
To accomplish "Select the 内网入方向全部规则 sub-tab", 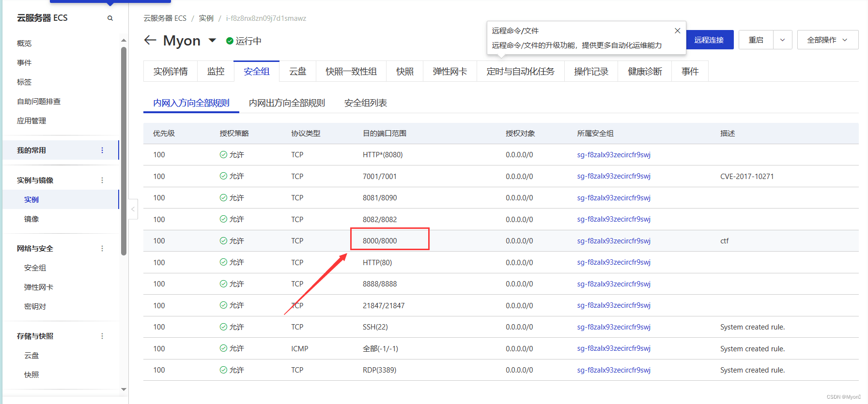I will click(x=191, y=103).
